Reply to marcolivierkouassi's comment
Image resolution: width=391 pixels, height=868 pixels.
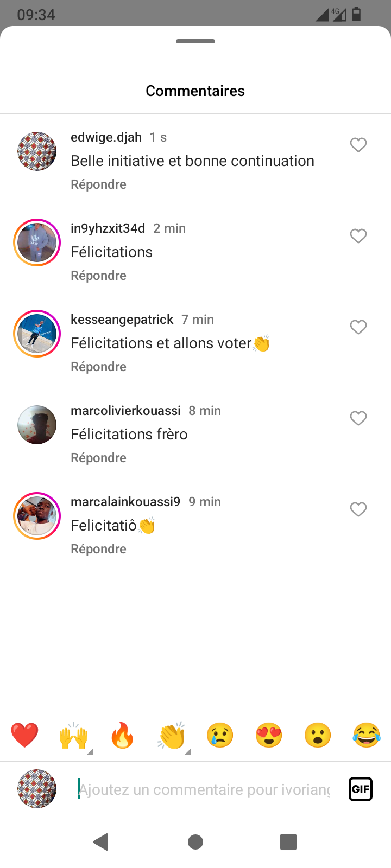98,458
